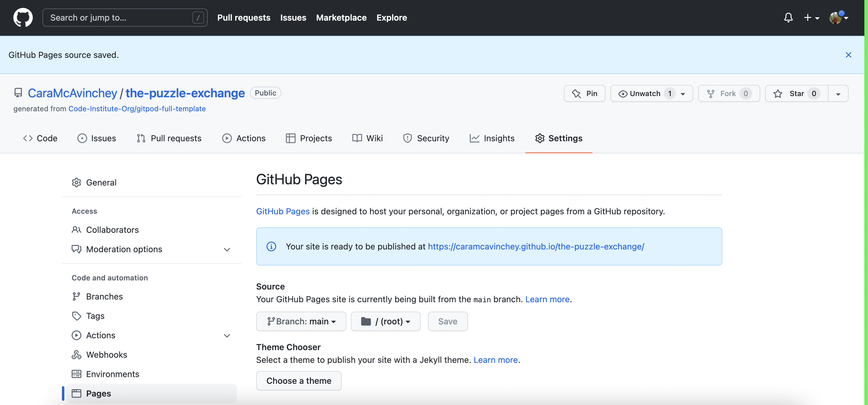The image size is (868, 405).
Task: Open the gitpod-full-template source link
Action: coord(137,109)
